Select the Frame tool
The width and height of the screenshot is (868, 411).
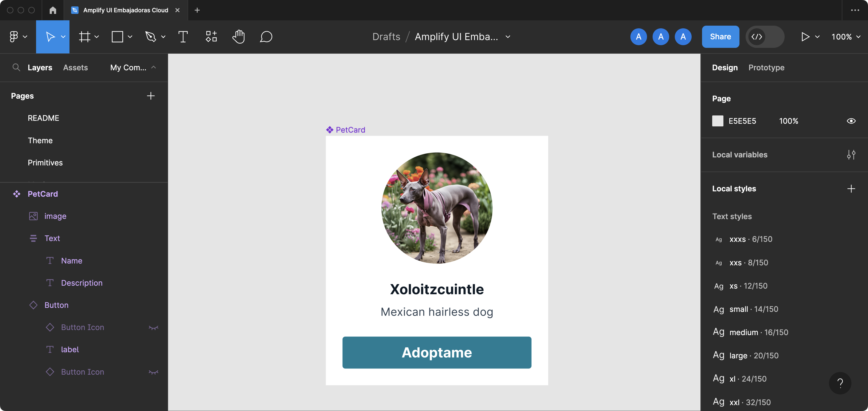tap(84, 37)
